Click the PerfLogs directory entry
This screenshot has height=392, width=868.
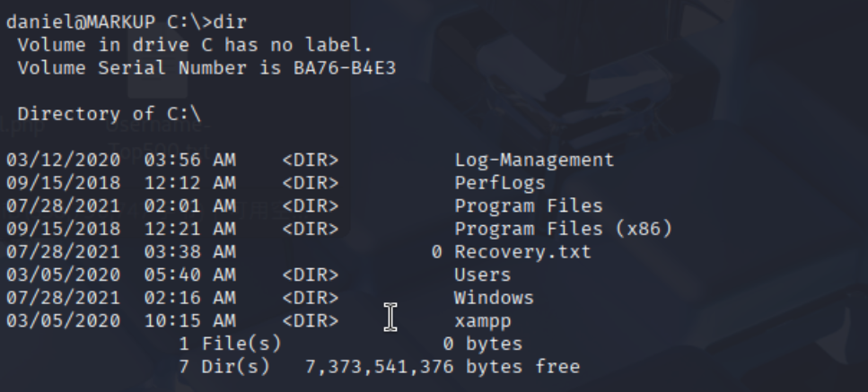[x=500, y=183]
